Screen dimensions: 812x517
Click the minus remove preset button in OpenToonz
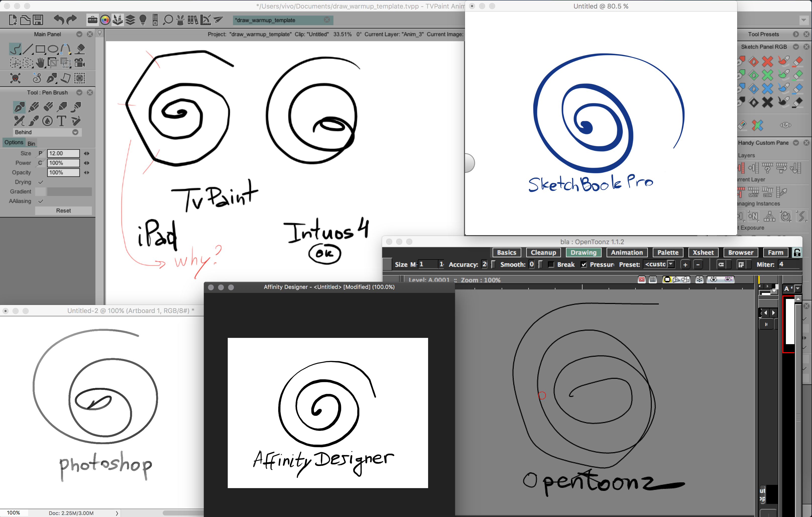pyautogui.click(x=698, y=265)
